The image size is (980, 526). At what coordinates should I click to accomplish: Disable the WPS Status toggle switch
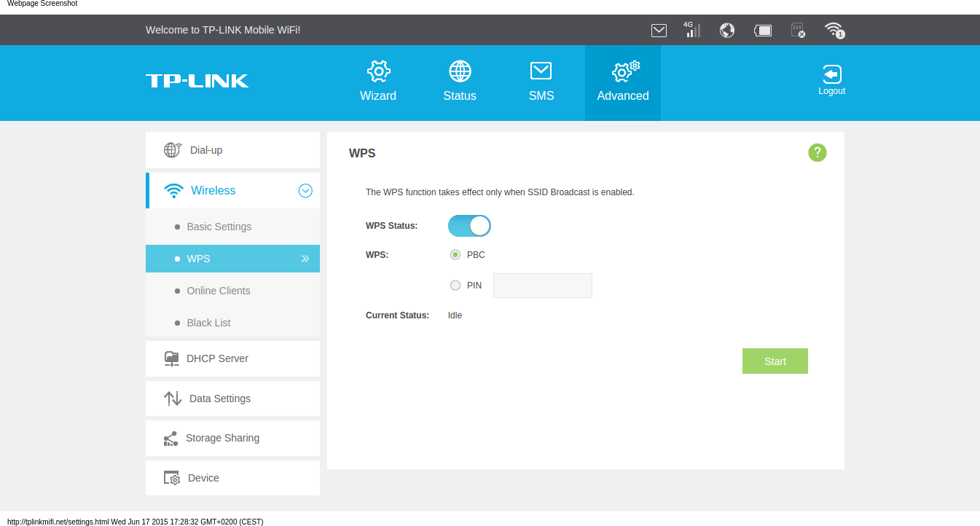tap(469, 226)
